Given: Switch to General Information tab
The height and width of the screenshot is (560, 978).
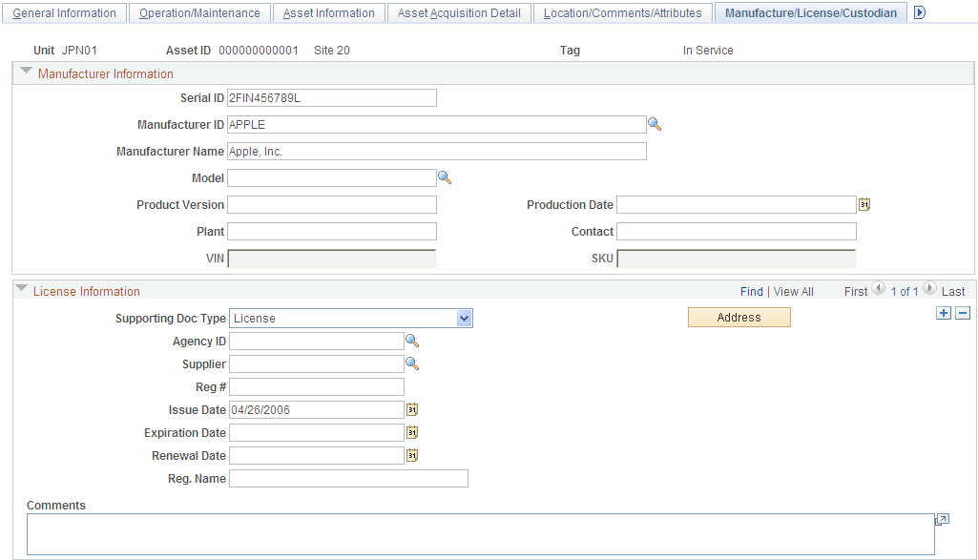Looking at the screenshot, I should pos(64,13).
